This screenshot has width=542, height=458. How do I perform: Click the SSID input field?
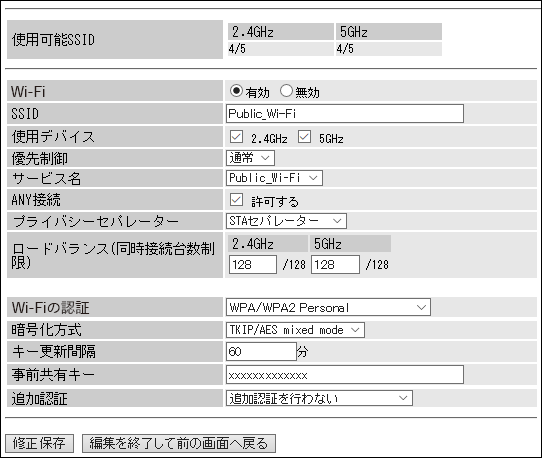[x=345, y=114]
